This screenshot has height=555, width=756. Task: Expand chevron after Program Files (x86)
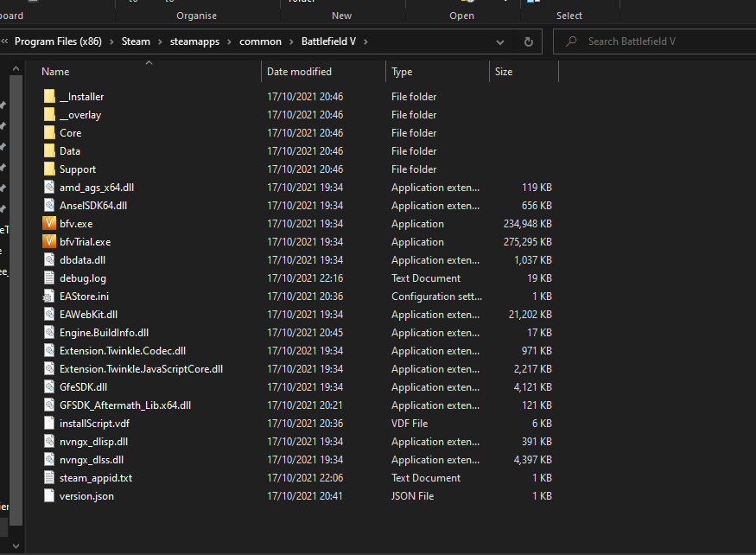tap(111, 42)
